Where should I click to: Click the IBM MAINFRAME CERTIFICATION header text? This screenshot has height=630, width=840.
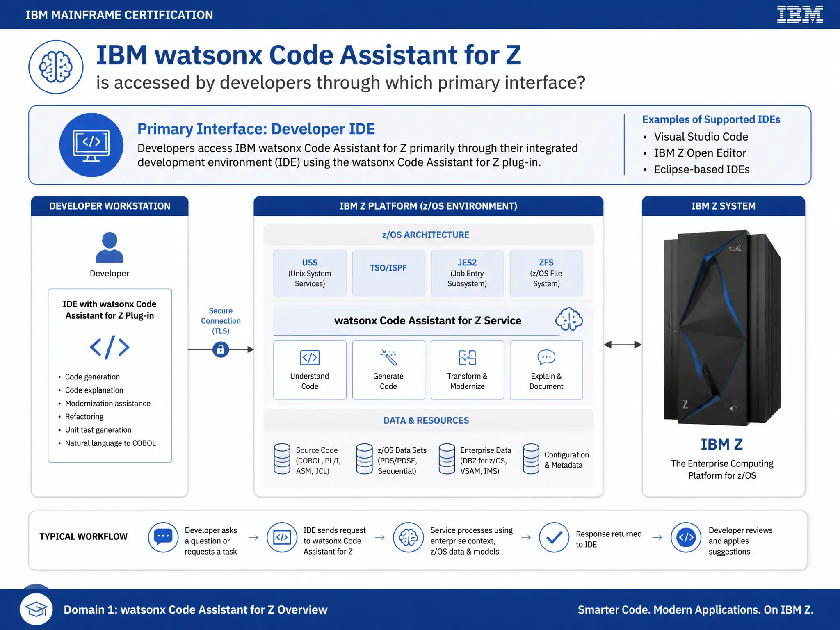click(x=119, y=15)
